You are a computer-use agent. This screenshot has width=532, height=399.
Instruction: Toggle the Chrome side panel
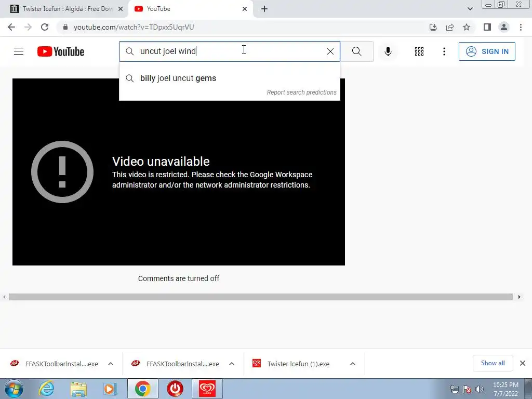[x=487, y=27]
